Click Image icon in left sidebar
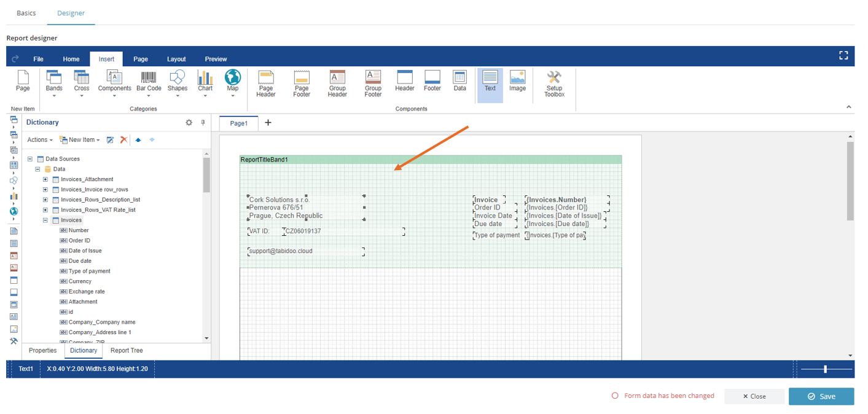 [14, 329]
